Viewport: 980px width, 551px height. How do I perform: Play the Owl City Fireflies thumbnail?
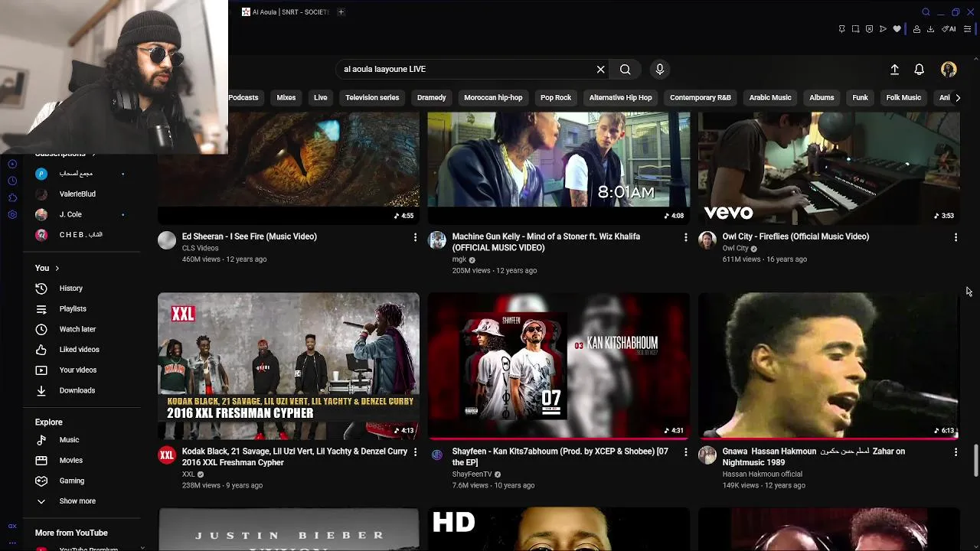[828, 168]
